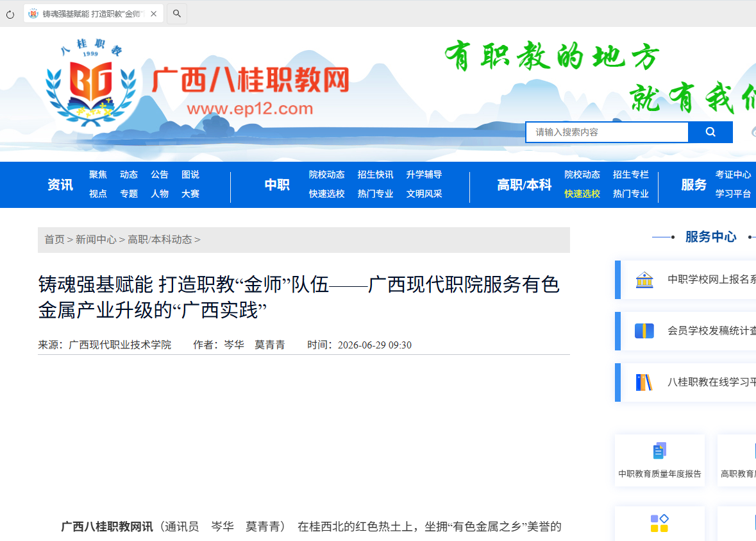Open the 高职/本科 main nav section
756x541 pixels.
coord(524,185)
